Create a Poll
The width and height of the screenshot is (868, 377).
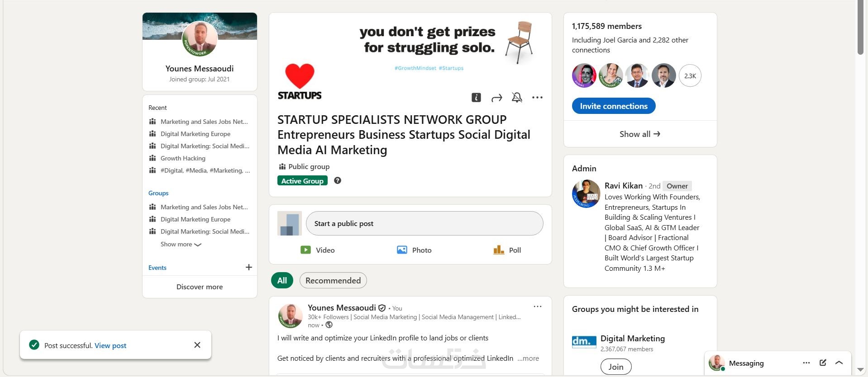(507, 250)
